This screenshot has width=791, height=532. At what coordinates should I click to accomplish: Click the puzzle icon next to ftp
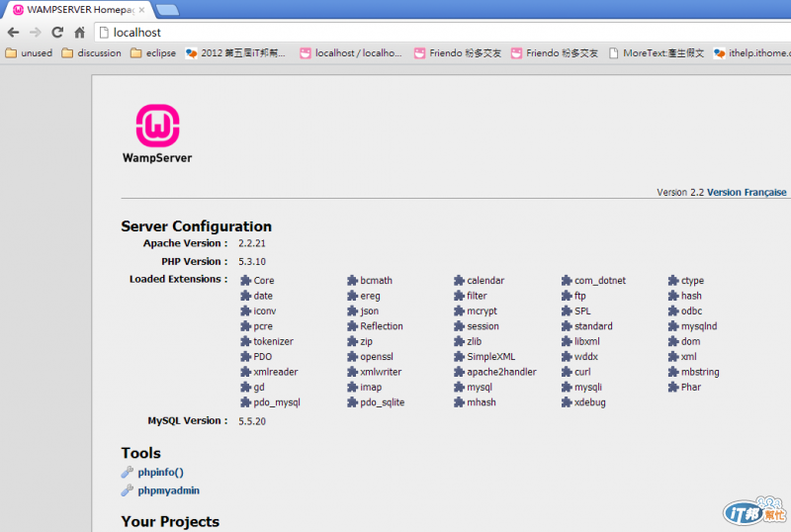tap(567, 296)
